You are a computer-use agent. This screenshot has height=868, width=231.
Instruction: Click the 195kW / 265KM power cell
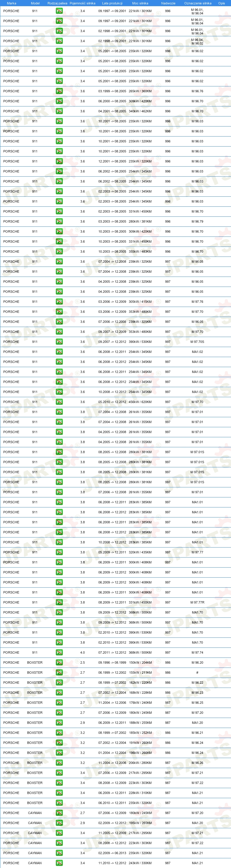[140, 823]
